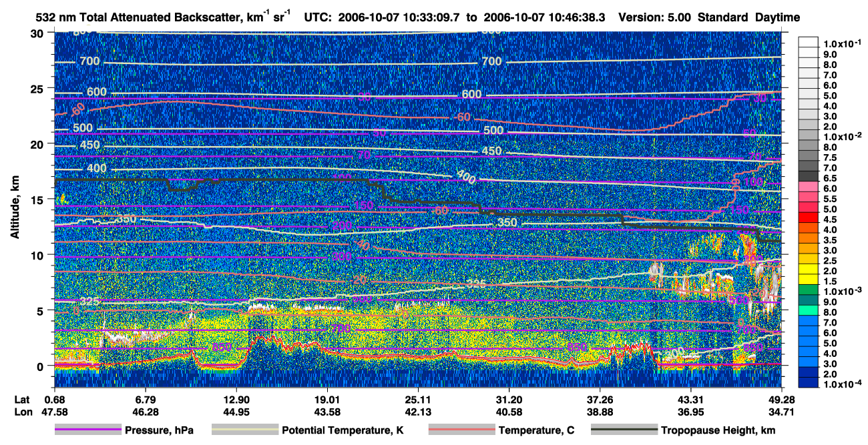Select the dark Tropopause Height legend swatch

tap(624, 430)
